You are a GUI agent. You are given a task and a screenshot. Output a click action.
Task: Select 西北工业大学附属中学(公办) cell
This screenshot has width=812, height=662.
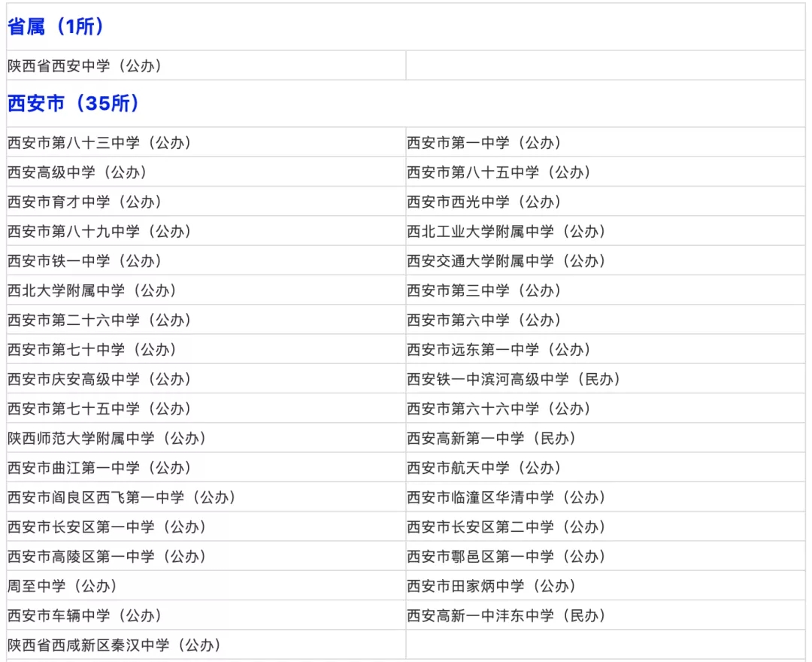click(x=605, y=230)
